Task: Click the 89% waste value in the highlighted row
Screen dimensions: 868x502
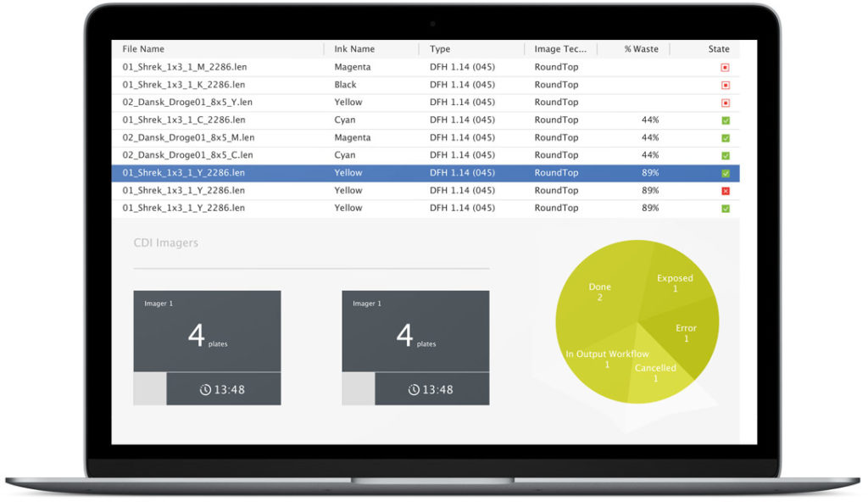Action: tap(650, 173)
